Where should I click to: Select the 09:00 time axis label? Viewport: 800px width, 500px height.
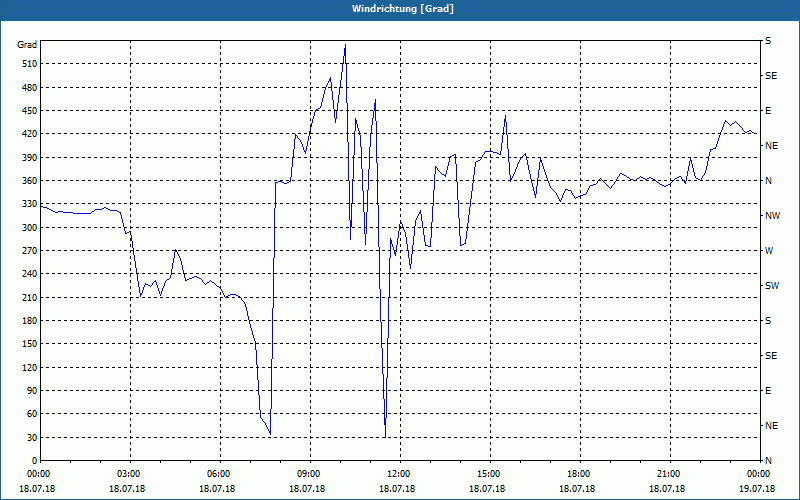307,474
